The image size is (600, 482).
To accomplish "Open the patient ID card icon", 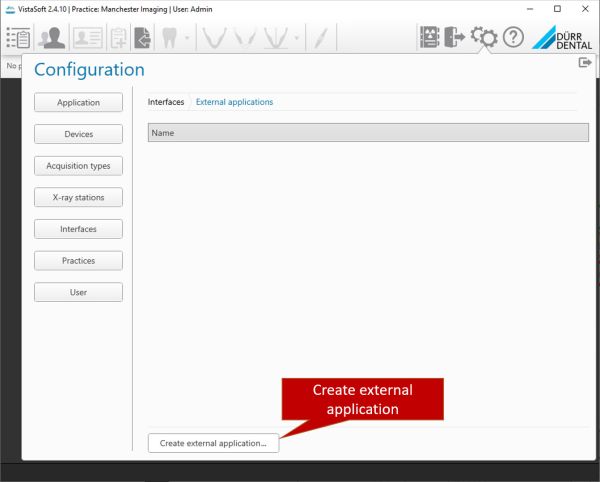I will pos(87,38).
